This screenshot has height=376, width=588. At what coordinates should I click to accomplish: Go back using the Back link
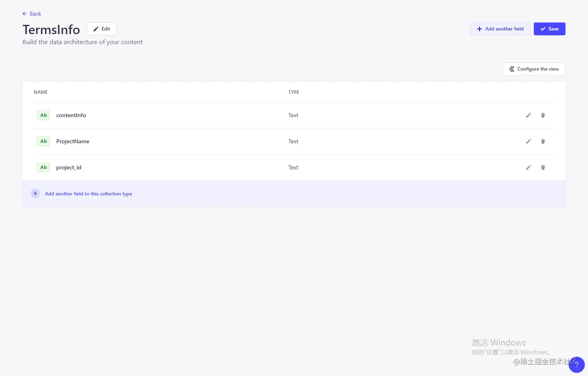click(x=32, y=14)
